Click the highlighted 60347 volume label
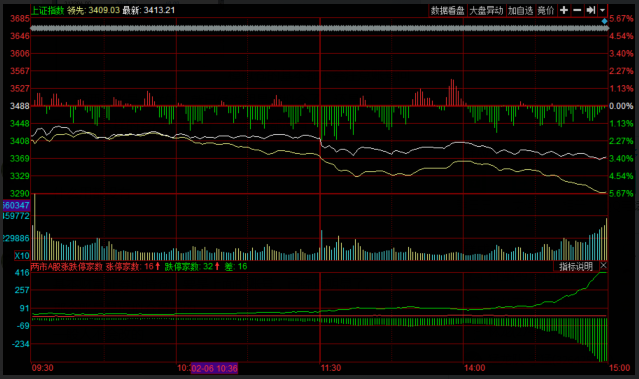 16,205
